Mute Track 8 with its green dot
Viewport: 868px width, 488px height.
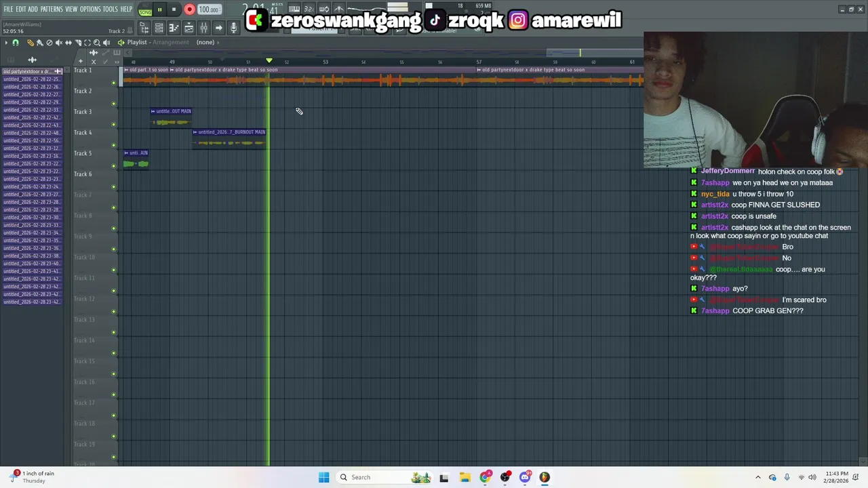point(114,228)
